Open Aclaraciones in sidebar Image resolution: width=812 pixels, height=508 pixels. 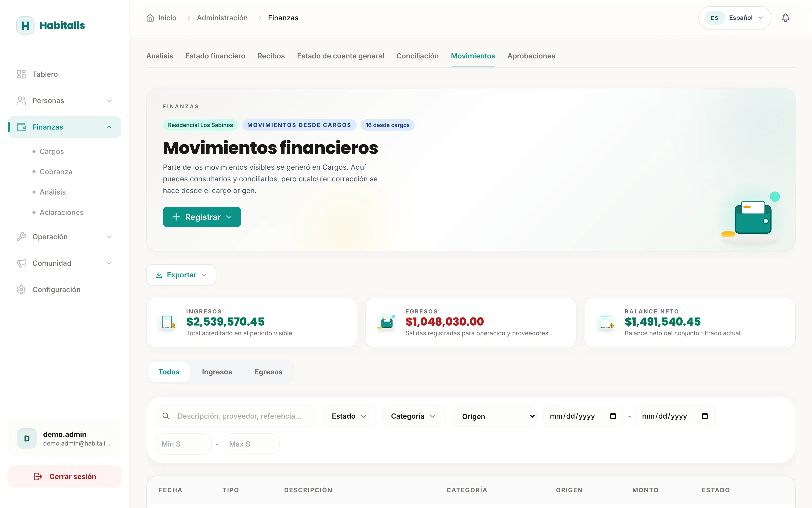point(61,212)
